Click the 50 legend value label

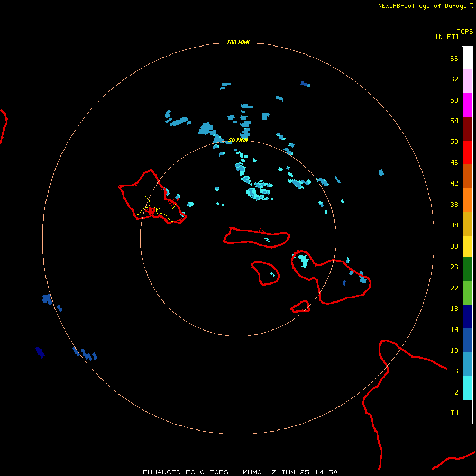tap(454, 141)
